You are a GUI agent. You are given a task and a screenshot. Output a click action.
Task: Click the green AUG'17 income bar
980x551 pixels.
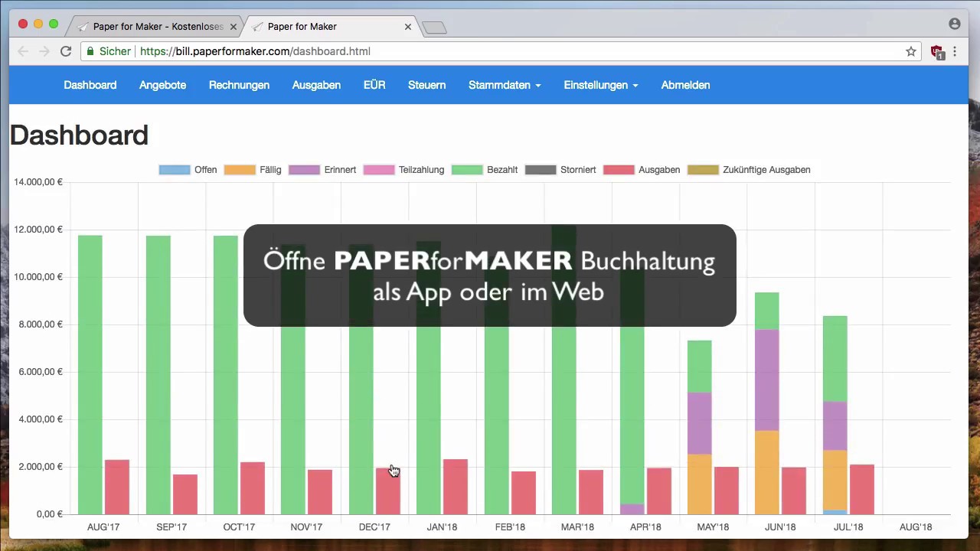pos(90,375)
